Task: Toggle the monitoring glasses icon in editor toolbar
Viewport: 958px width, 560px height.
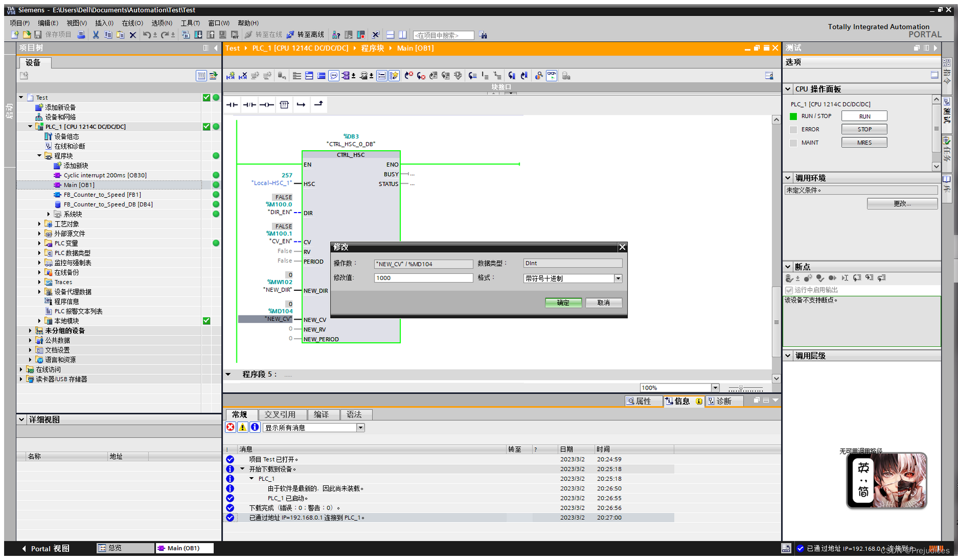Action: pos(551,76)
